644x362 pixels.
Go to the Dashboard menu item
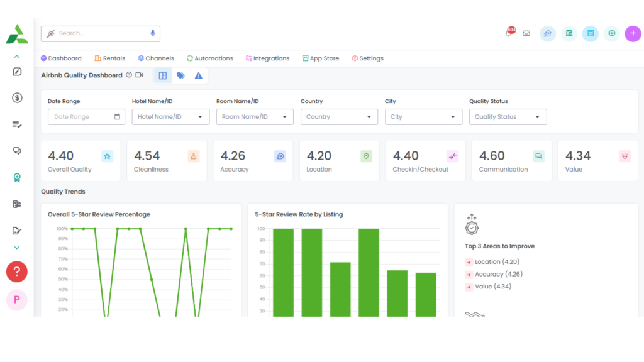click(61, 58)
